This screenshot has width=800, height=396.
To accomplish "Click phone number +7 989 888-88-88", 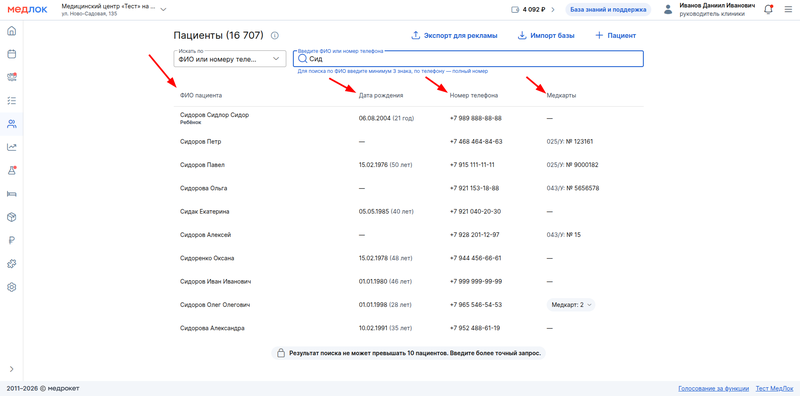I will click(476, 118).
